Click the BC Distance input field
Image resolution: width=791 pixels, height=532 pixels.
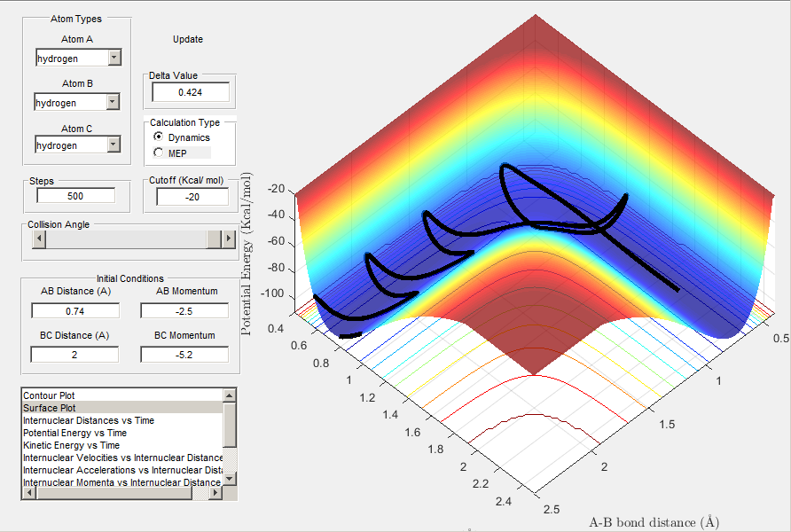click(x=74, y=355)
